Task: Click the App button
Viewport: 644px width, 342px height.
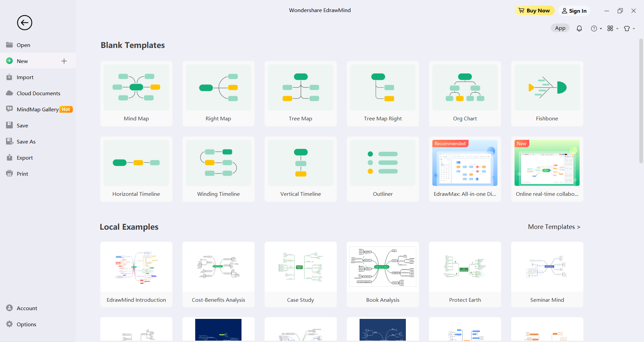Action: [x=560, y=28]
